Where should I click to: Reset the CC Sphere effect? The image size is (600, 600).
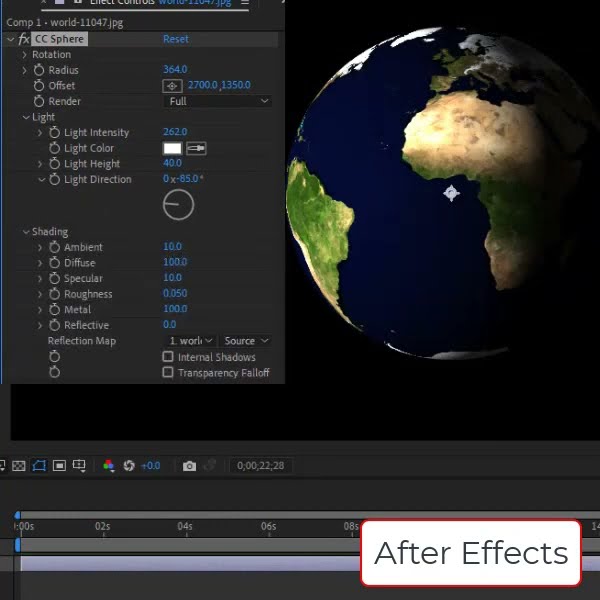point(176,39)
